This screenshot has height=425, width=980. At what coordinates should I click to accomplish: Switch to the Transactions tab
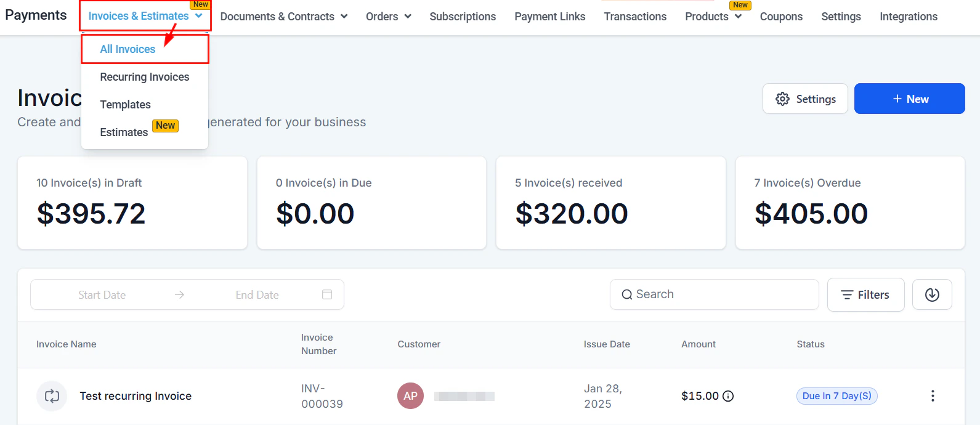pyautogui.click(x=635, y=17)
